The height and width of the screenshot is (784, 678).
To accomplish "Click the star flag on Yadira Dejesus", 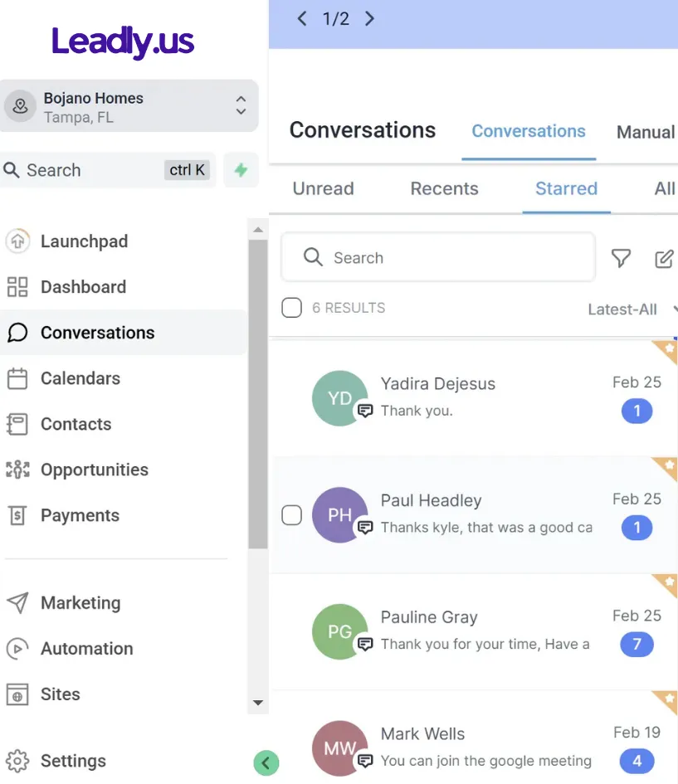I will (x=666, y=351).
